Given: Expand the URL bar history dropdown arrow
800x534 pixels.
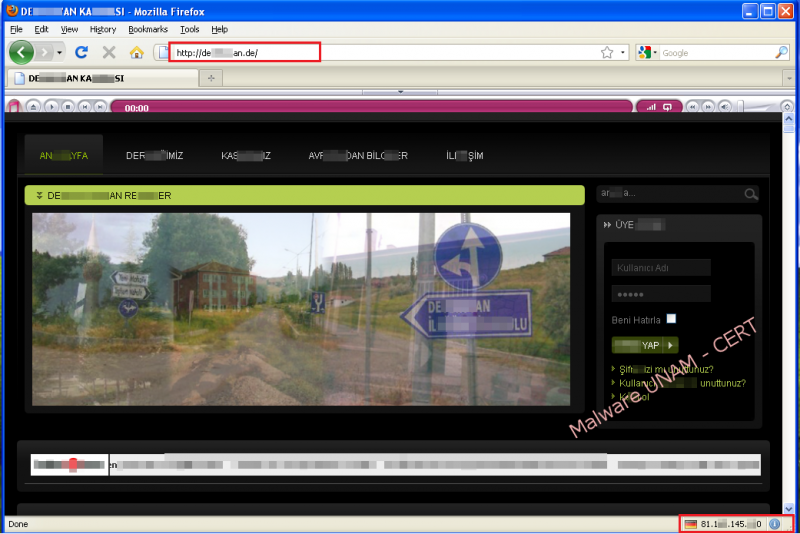Looking at the screenshot, I should [x=623, y=52].
